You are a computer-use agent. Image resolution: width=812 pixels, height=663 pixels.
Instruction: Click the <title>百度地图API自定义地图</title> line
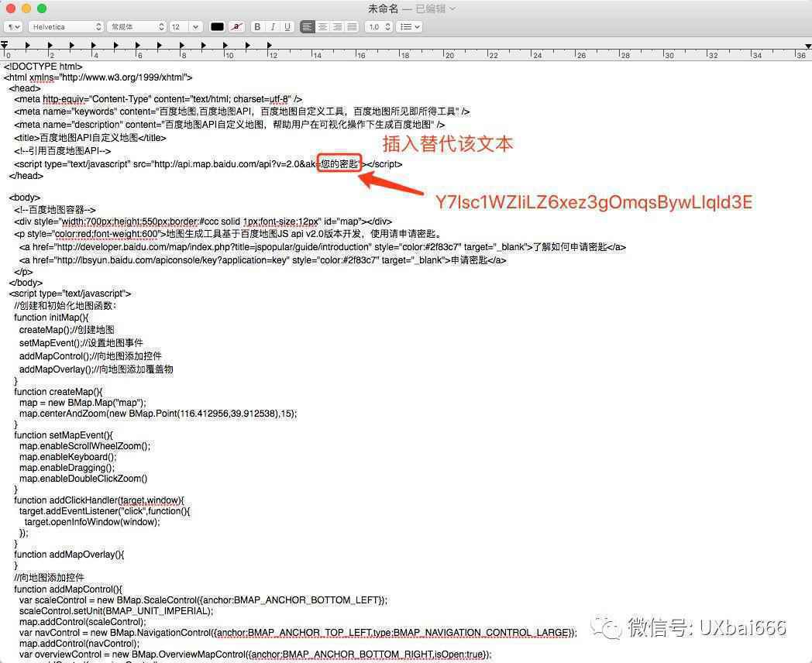point(90,138)
